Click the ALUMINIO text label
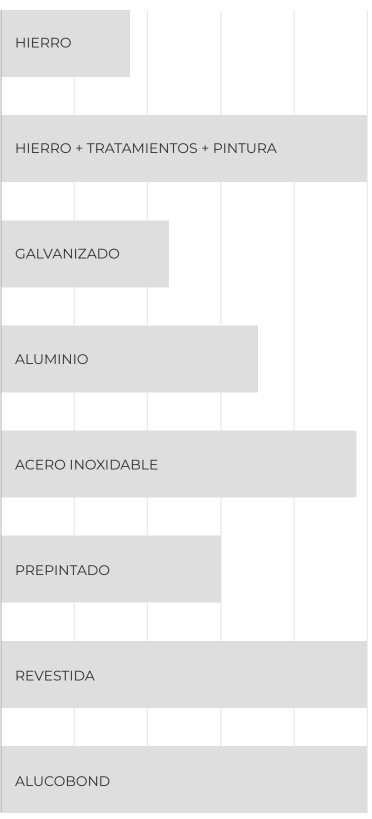The image size is (372, 819). click(x=52, y=359)
